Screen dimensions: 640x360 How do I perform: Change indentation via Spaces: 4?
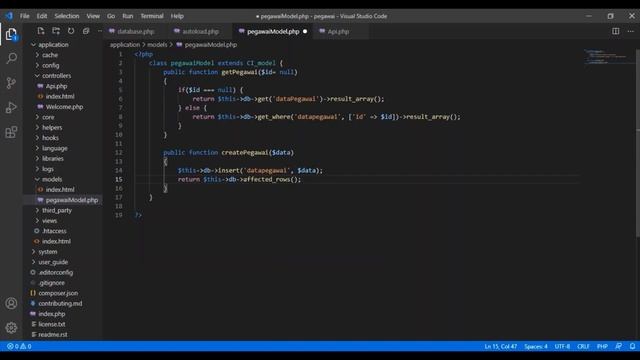(536, 347)
